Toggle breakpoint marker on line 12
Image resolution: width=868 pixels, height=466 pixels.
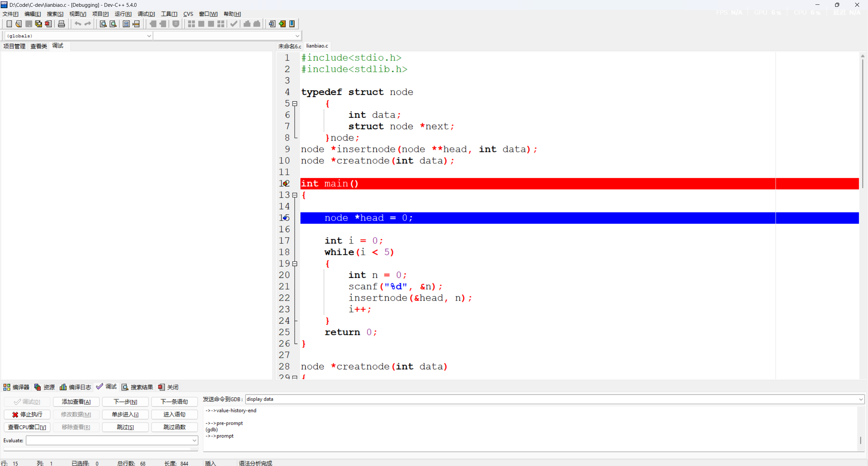[x=285, y=183]
